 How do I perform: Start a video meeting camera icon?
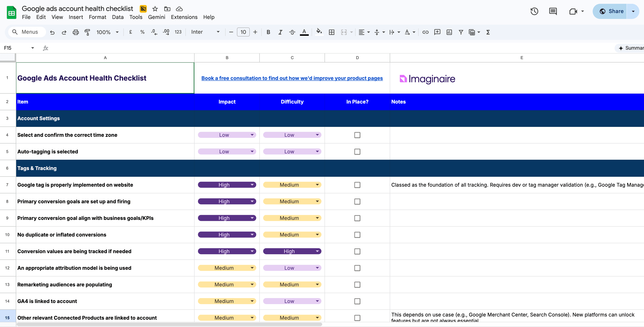573,11
